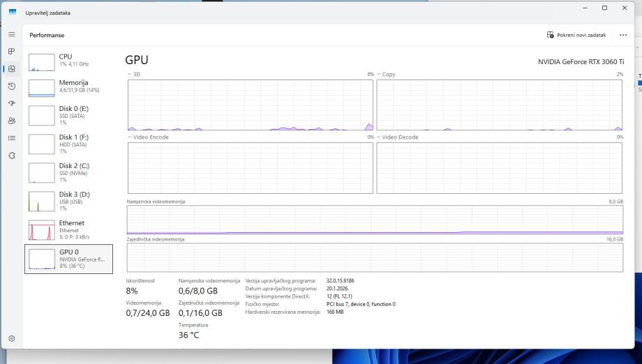
Task: Click the 0,1/16,0 GB shared memory value
Action: click(200, 313)
